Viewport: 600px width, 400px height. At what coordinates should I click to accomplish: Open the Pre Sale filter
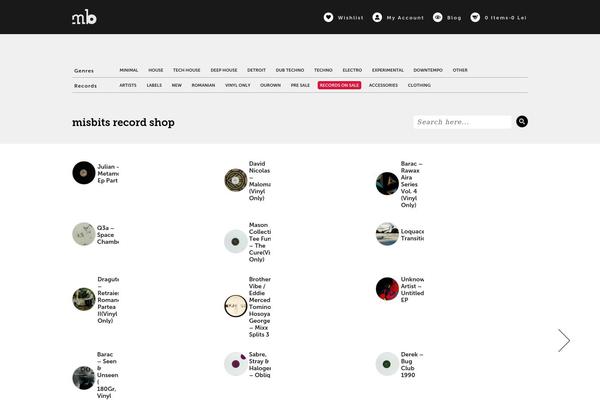tap(300, 85)
